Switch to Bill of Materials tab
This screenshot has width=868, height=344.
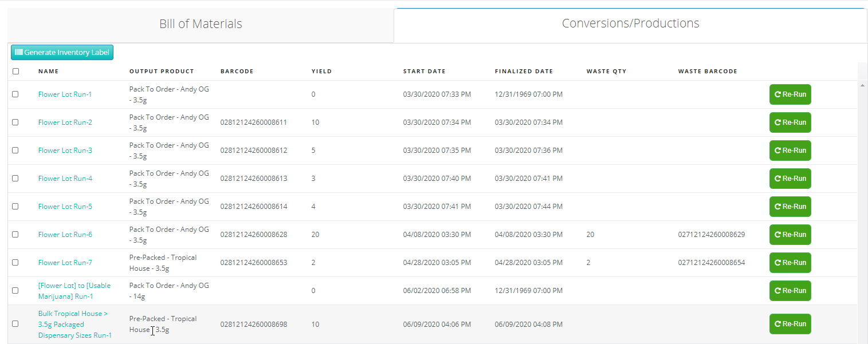pyautogui.click(x=201, y=24)
